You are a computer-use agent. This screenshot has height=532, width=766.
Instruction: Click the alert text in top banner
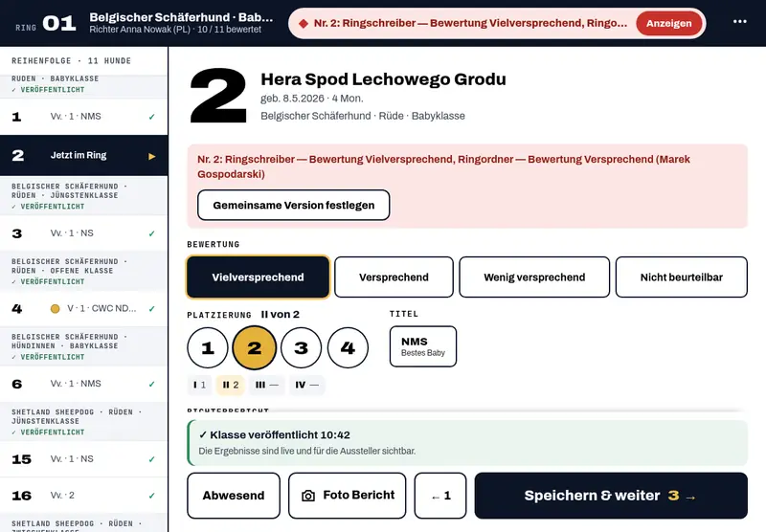[470, 23]
